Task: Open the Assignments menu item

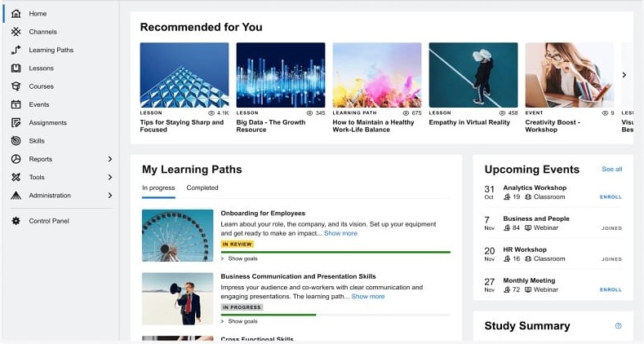Action: click(x=47, y=122)
